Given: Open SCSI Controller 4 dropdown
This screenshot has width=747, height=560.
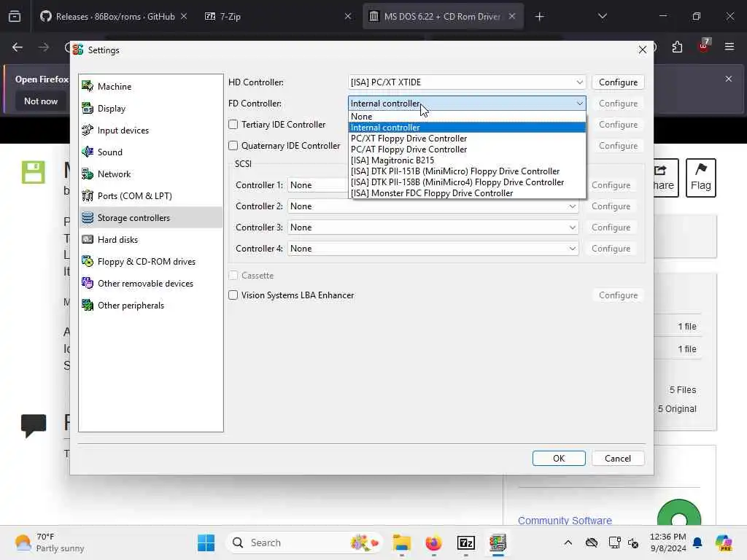Looking at the screenshot, I should [433, 248].
